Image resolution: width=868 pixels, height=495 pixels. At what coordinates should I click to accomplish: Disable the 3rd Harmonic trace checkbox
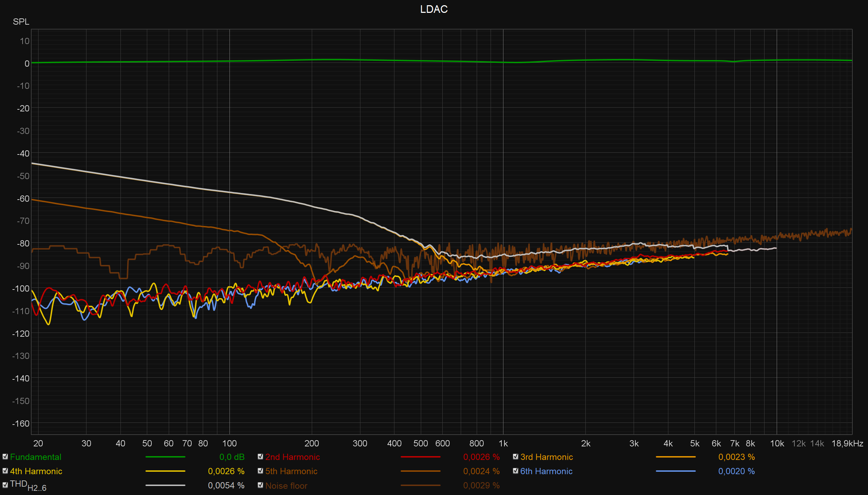point(516,457)
